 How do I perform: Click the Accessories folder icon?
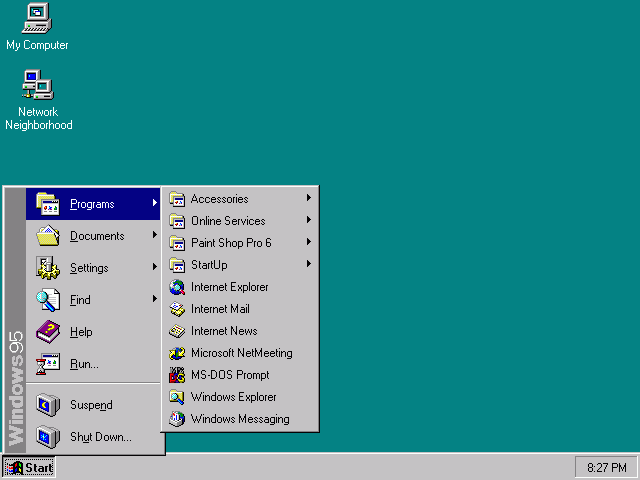coord(177,199)
